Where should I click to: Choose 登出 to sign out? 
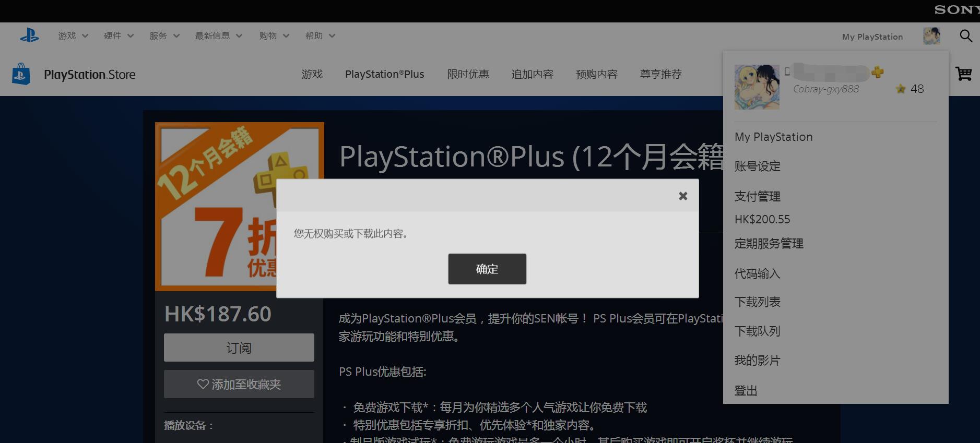coord(746,390)
